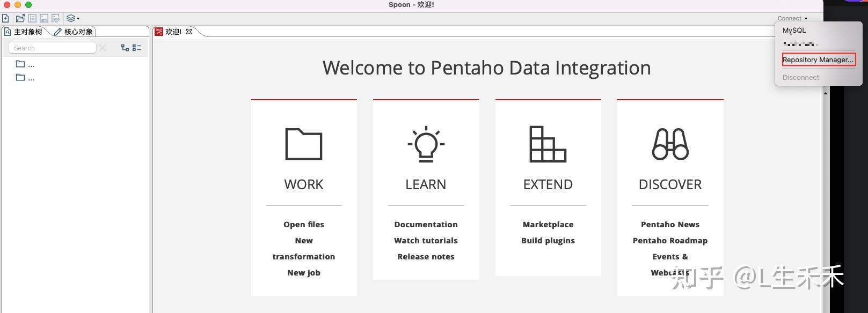This screenshot has height=313, width=868.
Task: Click the New job link
Action: pyautogui.click(x=304, y=273)
